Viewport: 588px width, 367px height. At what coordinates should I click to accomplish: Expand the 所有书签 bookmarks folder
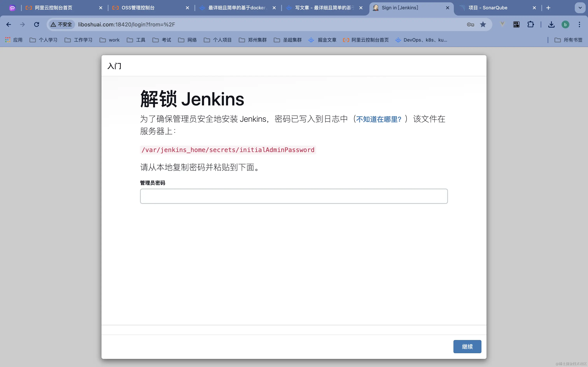pos(568,40)
